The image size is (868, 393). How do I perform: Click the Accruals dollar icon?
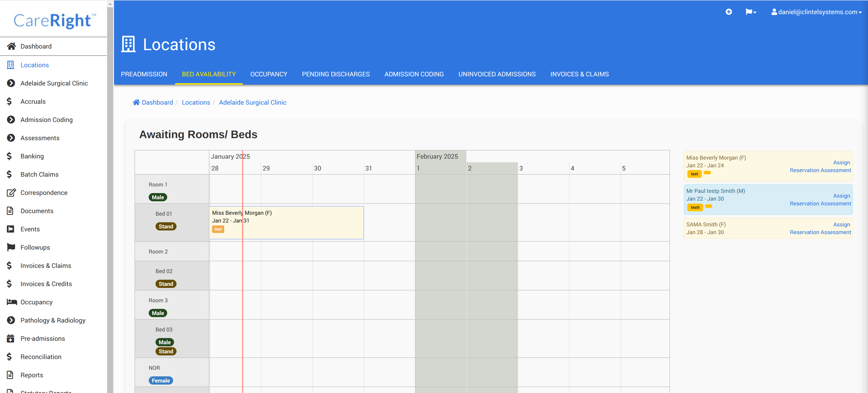[9, 101]
